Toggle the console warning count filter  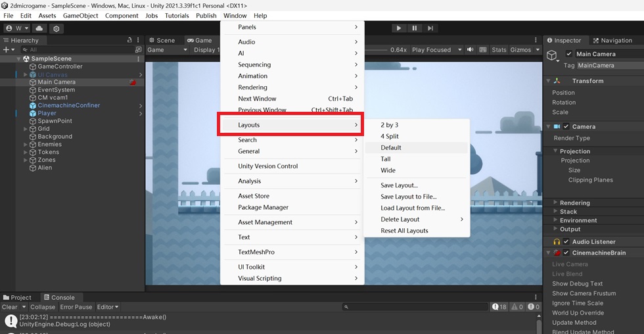(517, 307)
